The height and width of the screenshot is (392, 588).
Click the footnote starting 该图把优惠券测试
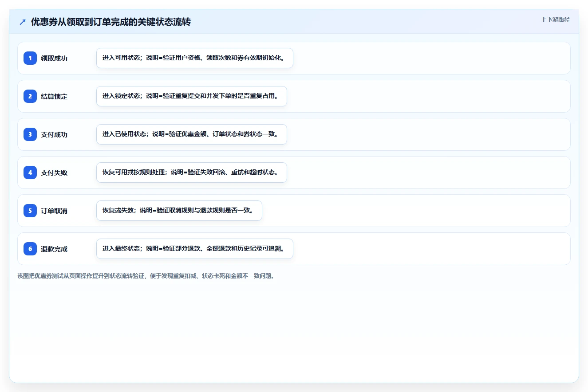pos(146,276)
